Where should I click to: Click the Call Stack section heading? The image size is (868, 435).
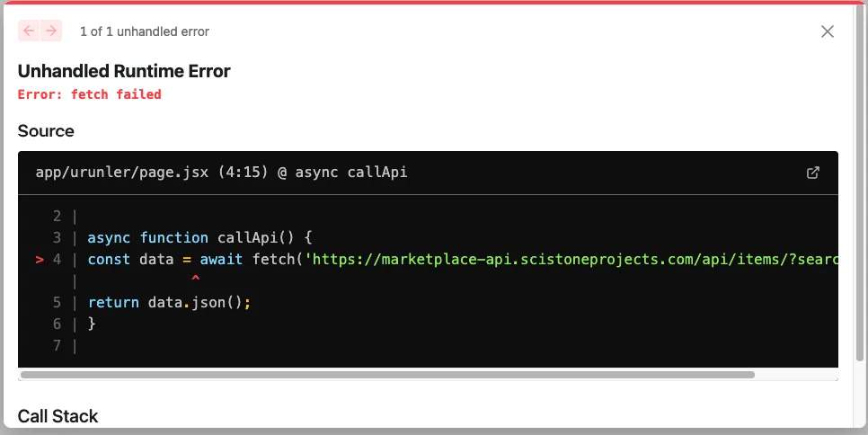[58, 416]
